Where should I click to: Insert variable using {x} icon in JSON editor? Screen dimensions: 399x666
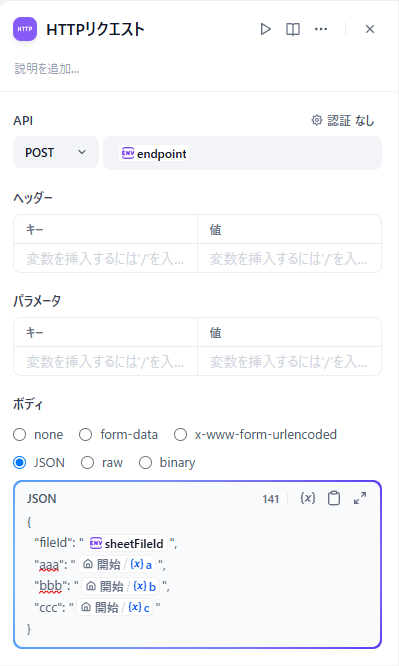[x=308, y=498]
